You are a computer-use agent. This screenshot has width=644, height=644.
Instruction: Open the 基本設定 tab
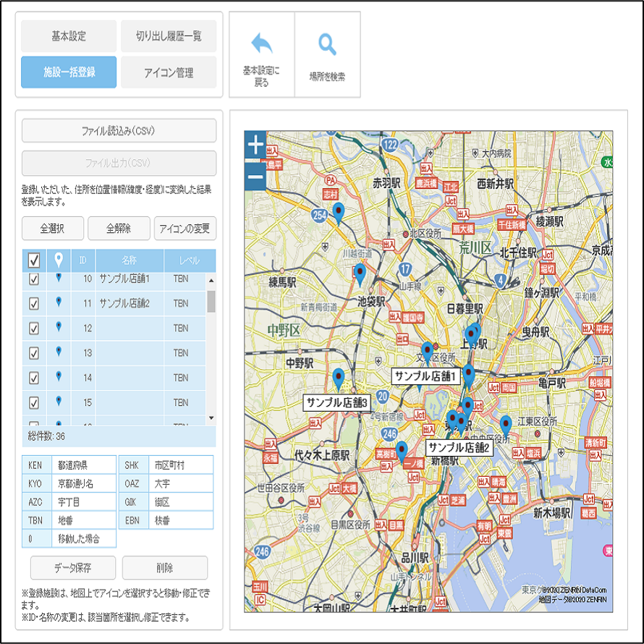pyautogui.click(x=69, y=36)
